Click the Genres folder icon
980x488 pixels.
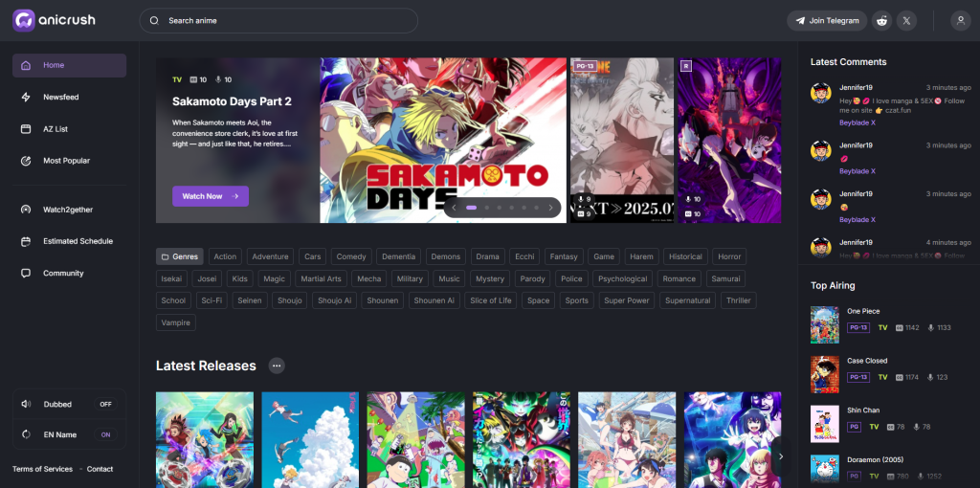pyautogui.click(x=165, y=256)
